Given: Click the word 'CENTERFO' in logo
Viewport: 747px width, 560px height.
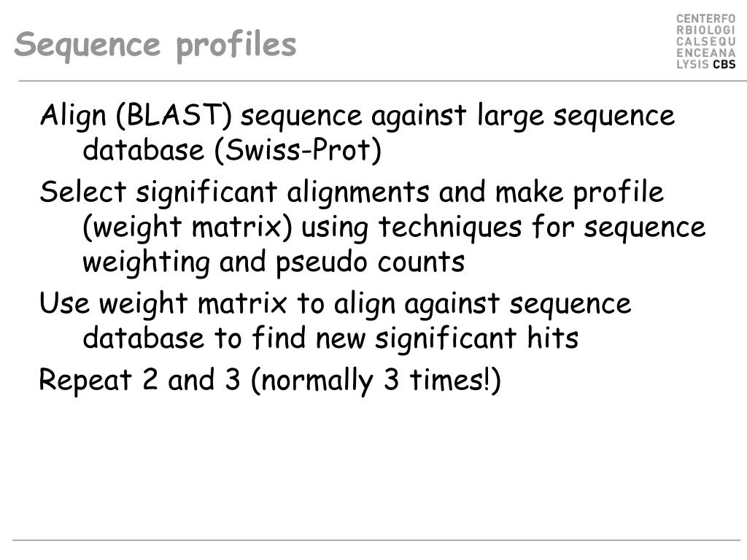Looking at the screenshot, I should pos(706,19).
